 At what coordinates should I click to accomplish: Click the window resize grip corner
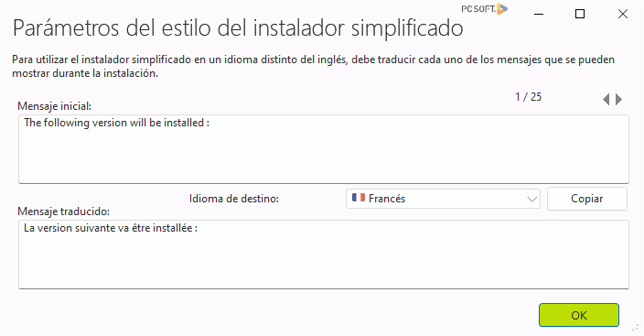pyautogui.click(x=635, y=328)
